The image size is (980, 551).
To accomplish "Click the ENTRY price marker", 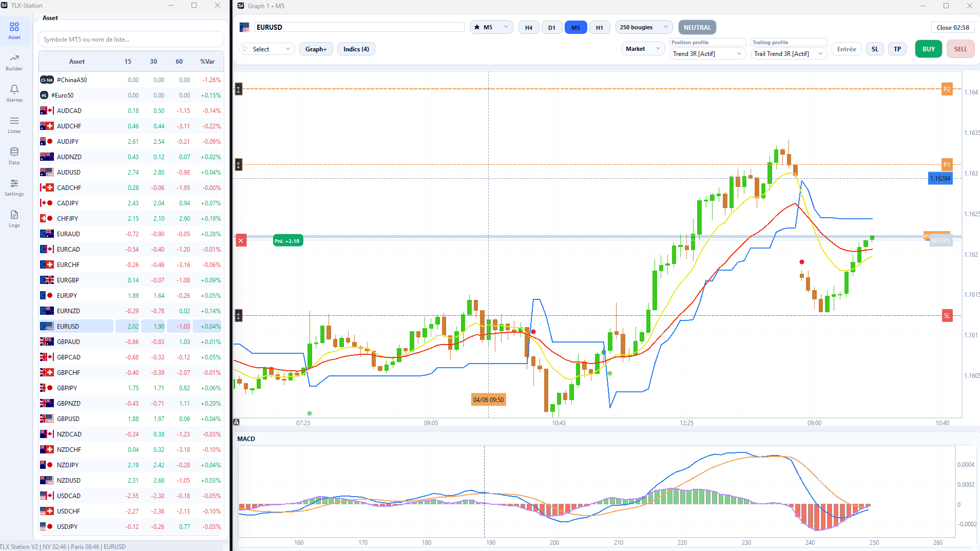I will pos(940,241).
